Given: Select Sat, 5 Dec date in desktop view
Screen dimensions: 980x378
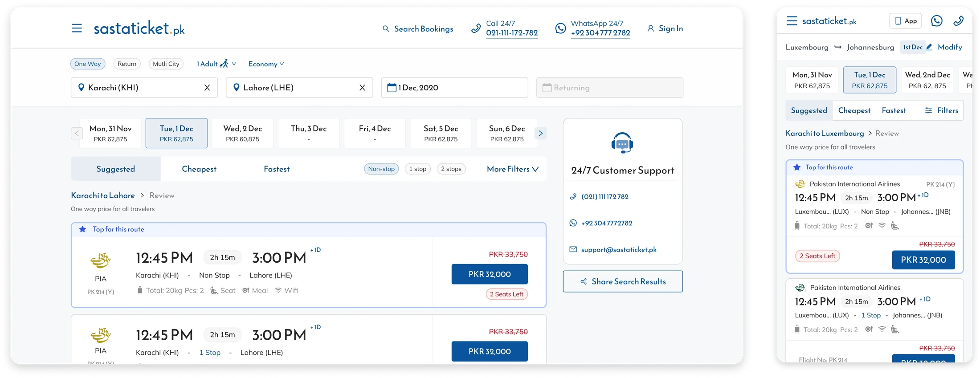Looking at the screenshot, I should (441, 133).
